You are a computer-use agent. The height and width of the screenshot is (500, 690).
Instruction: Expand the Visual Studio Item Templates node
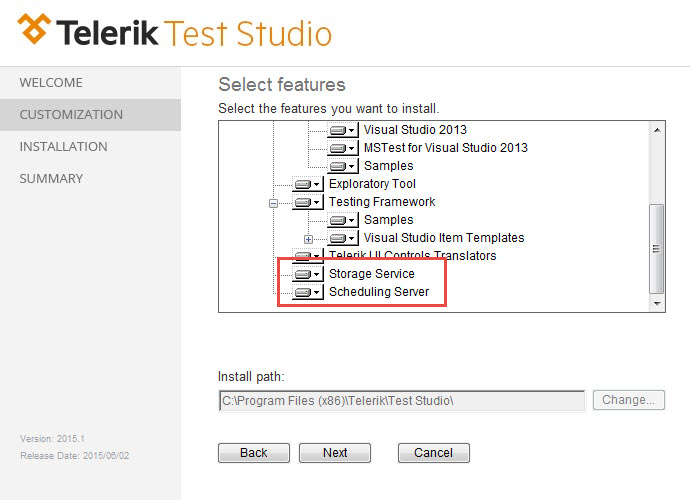coord(309,239)
